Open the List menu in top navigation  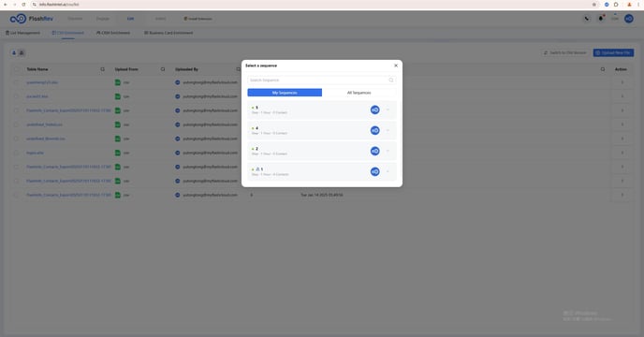130,19
